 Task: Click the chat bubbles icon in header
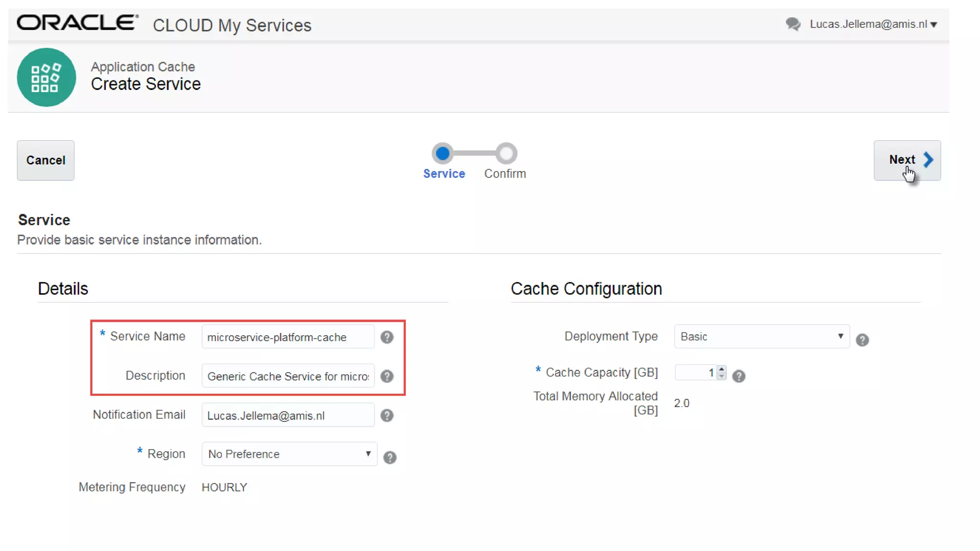(x=792, y=24)
